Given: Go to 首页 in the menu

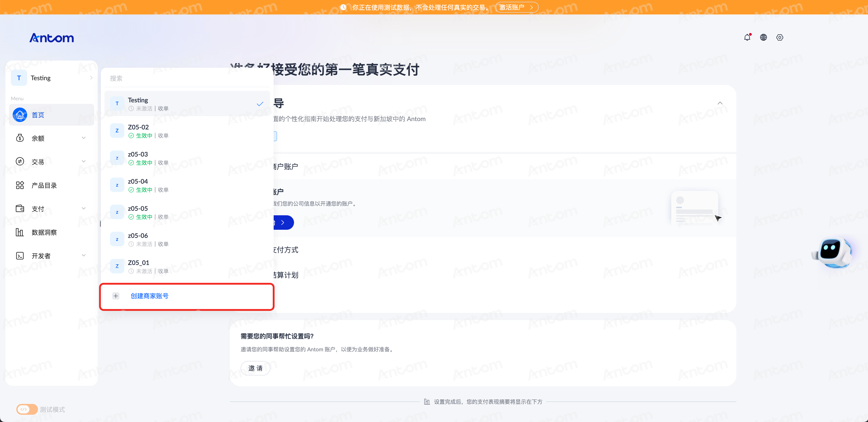Looking at the screenshot, I should 52,115.
